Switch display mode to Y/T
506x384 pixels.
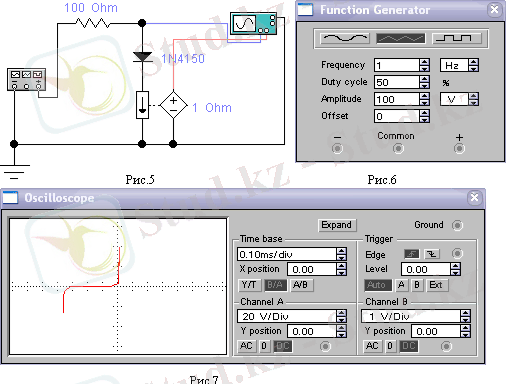click(x=249, y=285)
